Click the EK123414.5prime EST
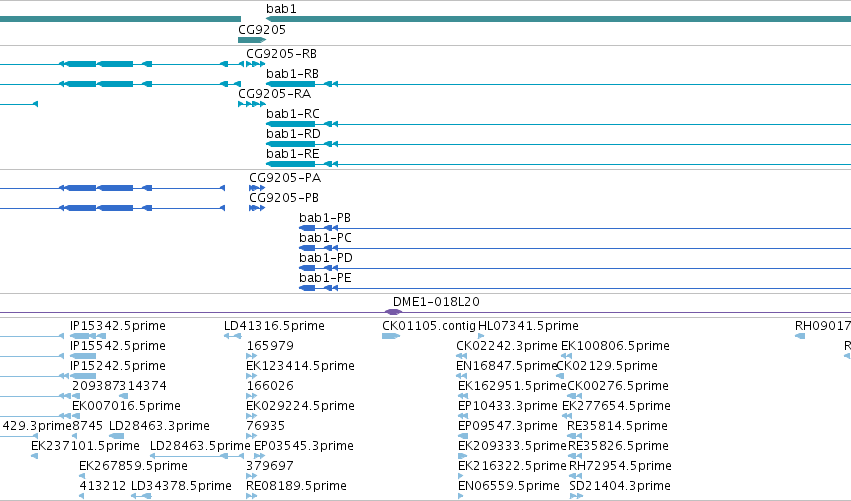This screenshot has width=851, height=501. click(300, 366)
